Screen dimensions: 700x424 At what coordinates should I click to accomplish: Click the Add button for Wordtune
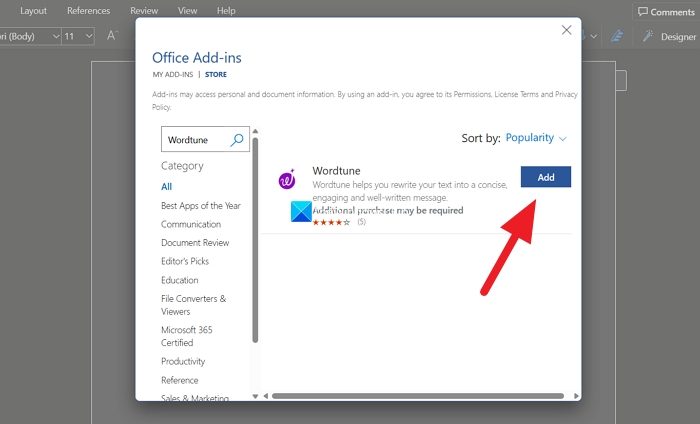[x=546, y=177]
